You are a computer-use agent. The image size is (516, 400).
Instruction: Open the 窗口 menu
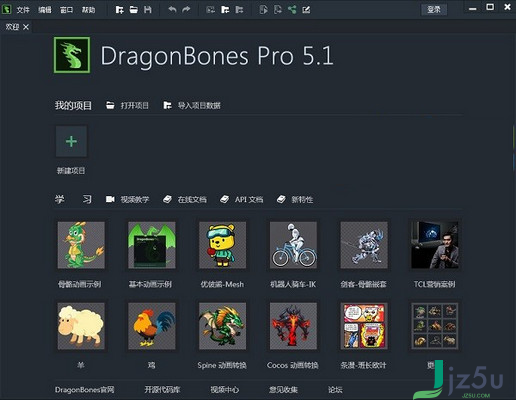(66, 10)
